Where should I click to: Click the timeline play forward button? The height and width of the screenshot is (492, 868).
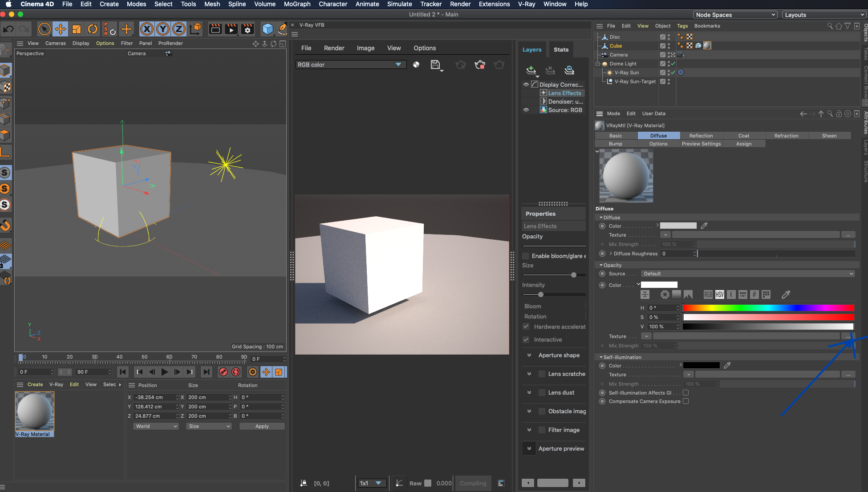[165, 372]
